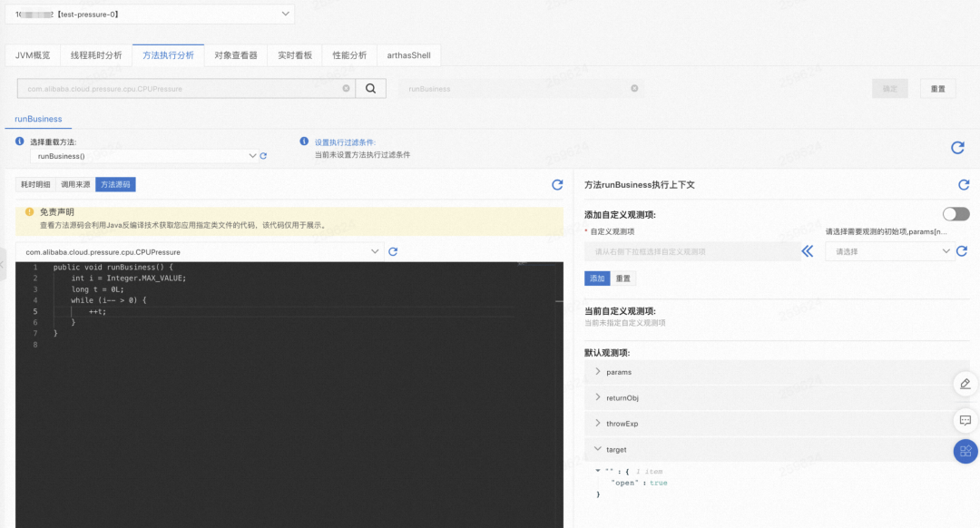
Task: Enable the add custom observation toggle
Action: [955, 212]
